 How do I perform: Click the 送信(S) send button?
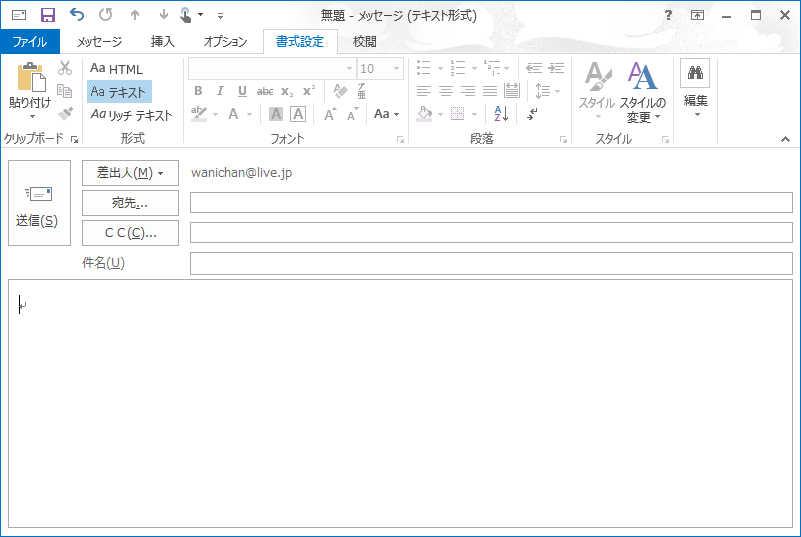pos(39,203)
